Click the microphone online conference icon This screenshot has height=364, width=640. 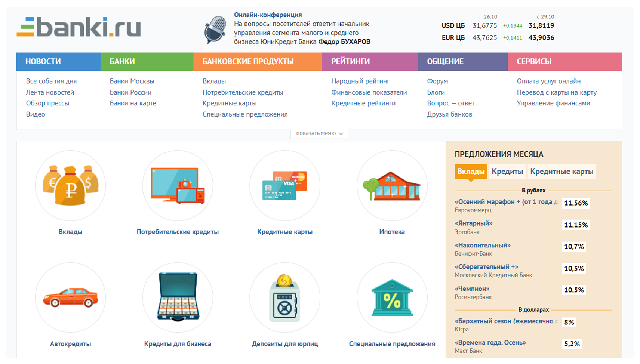(x=215, y=29)
